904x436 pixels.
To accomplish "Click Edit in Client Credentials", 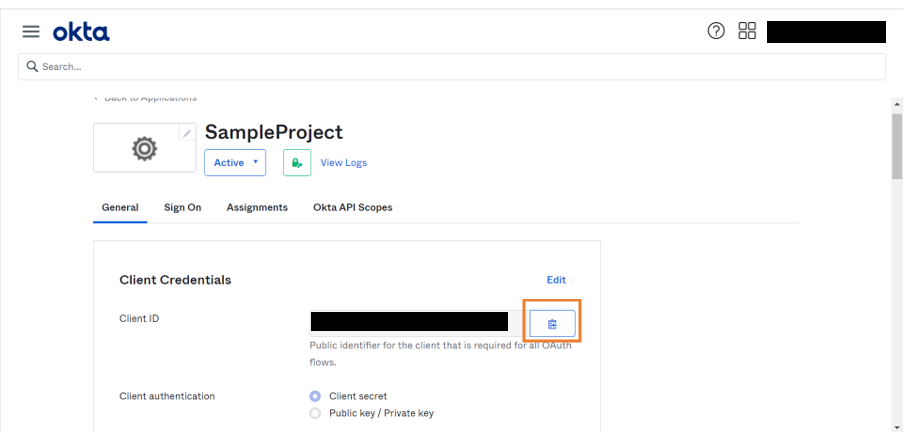I will tap(556, 280).
